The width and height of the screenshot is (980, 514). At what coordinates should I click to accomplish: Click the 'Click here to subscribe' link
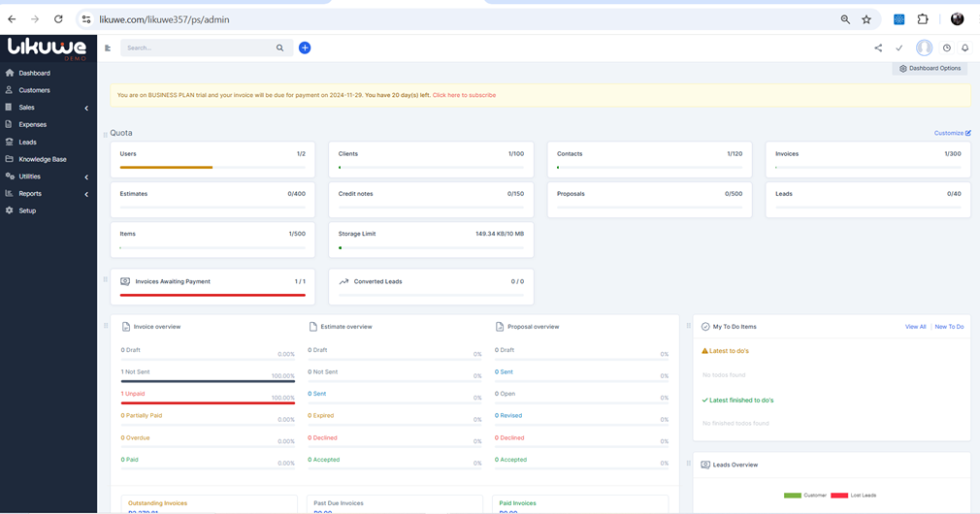[x=464, y=95]
